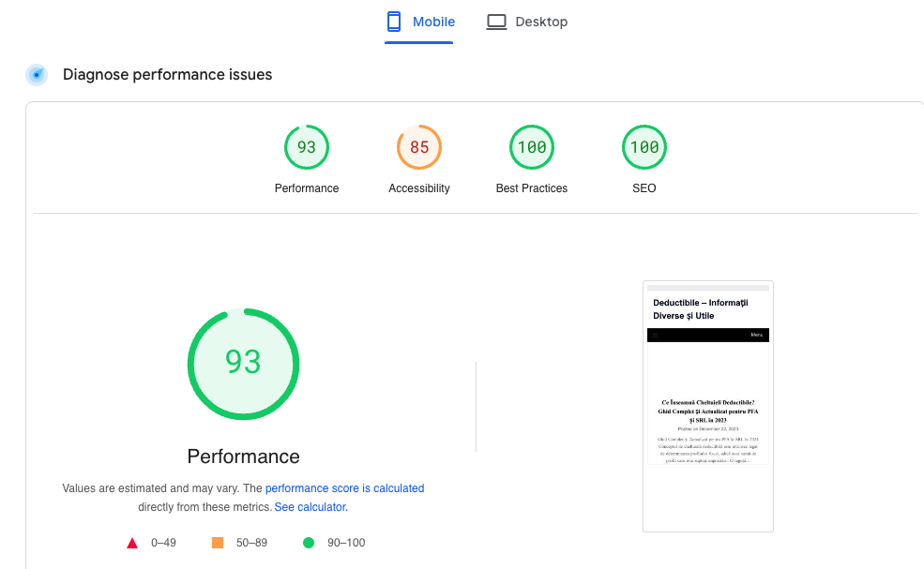This screenshot has height=569, width=924.
Task: Open the "See calculator" link
Action: point(310,507)
